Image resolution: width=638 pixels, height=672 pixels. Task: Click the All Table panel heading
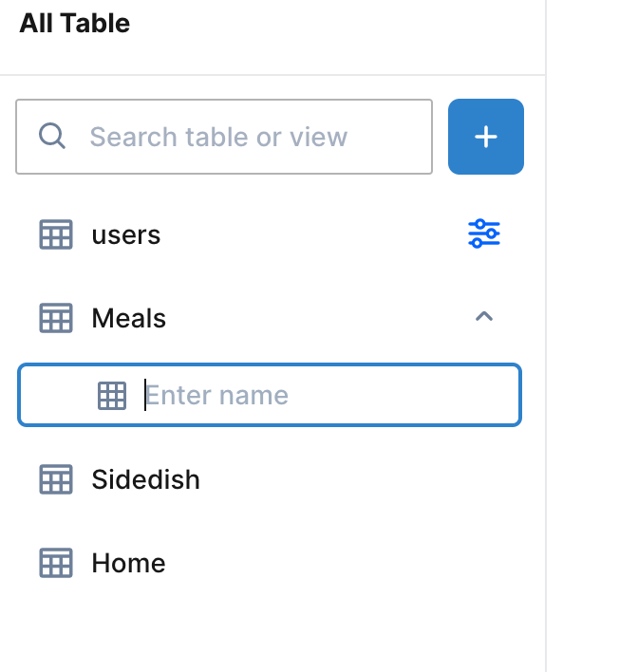click(x=75, y=24)
